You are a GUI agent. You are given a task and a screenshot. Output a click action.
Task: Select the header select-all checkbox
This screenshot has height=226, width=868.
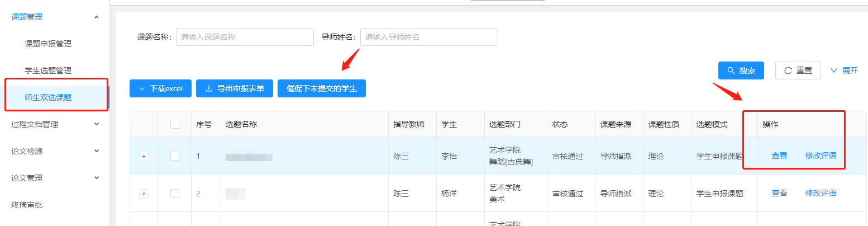[175, 124]
